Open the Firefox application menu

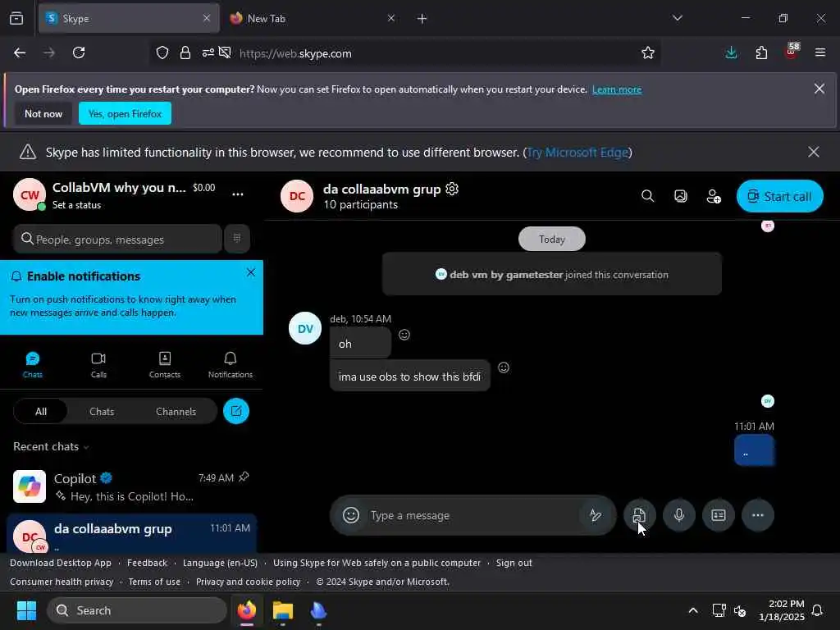tap(820, 53)
